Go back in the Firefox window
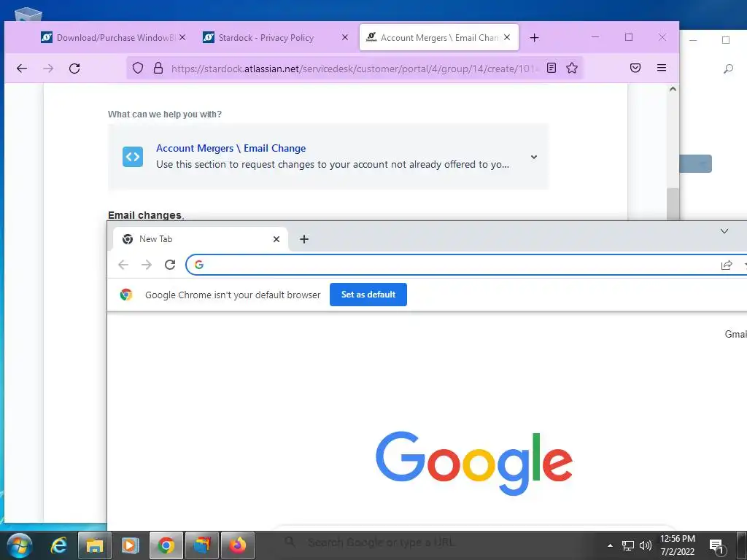Screen dimensions: 747x560 click(22, 69)
